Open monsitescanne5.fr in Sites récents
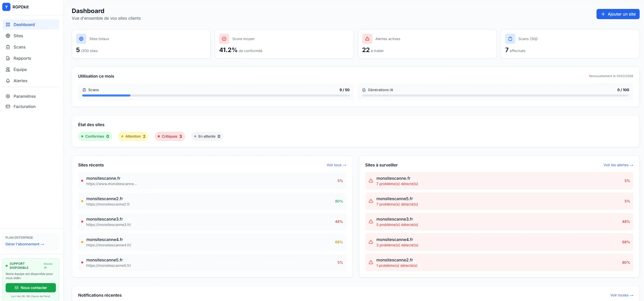This screenshot has width=644, height=301. [212, 262]
